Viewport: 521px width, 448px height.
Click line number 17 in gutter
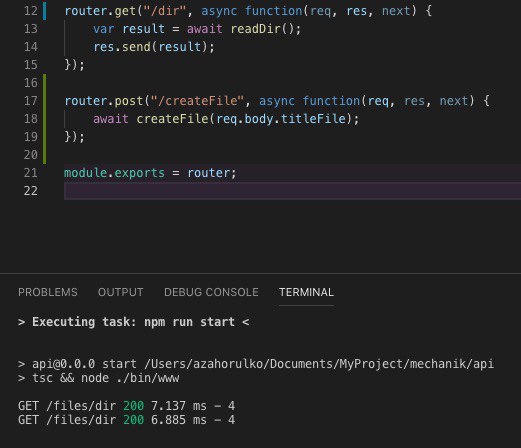coord(31,101)
